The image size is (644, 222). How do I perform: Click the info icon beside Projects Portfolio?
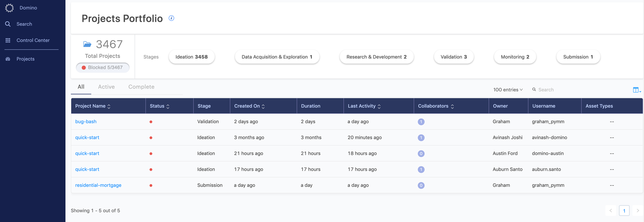pyautogui.click(x=171, y=18)
